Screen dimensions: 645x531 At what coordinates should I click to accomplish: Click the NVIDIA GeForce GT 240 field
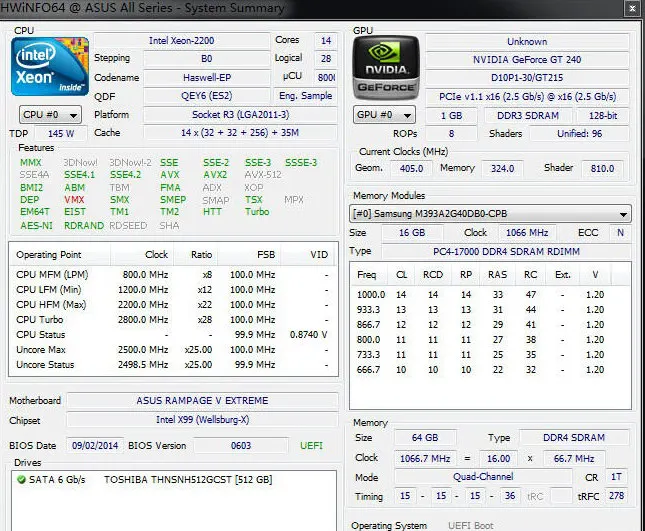coord(527,60)
